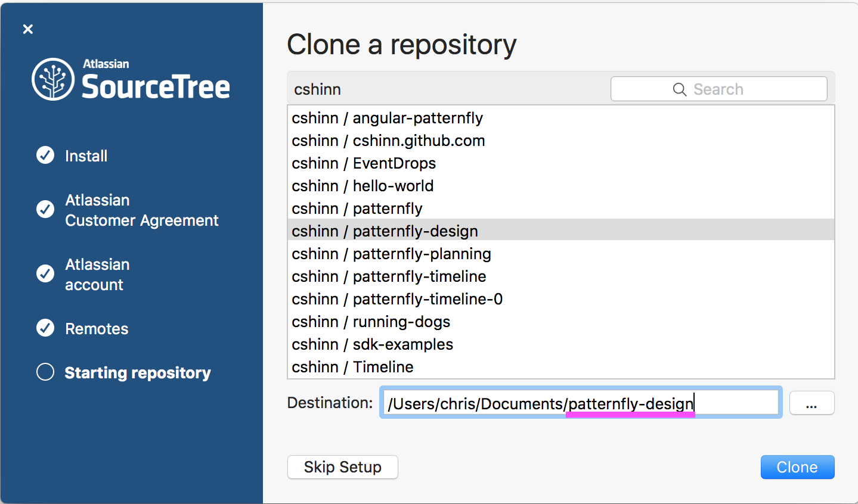Click the magnifying glass search icon
858x504 pixels.
pyautogui.click(x=679, y=89)
